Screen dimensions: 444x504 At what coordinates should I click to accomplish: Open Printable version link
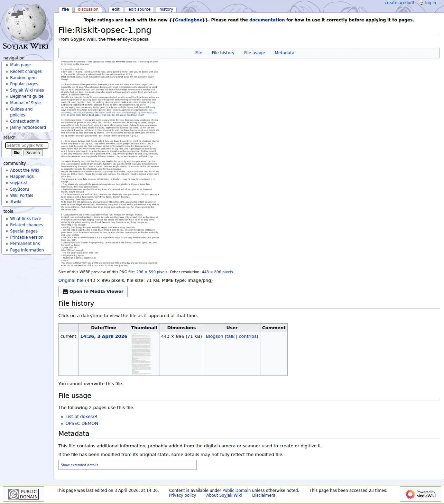pyautogui.click(x=27, y=237)
